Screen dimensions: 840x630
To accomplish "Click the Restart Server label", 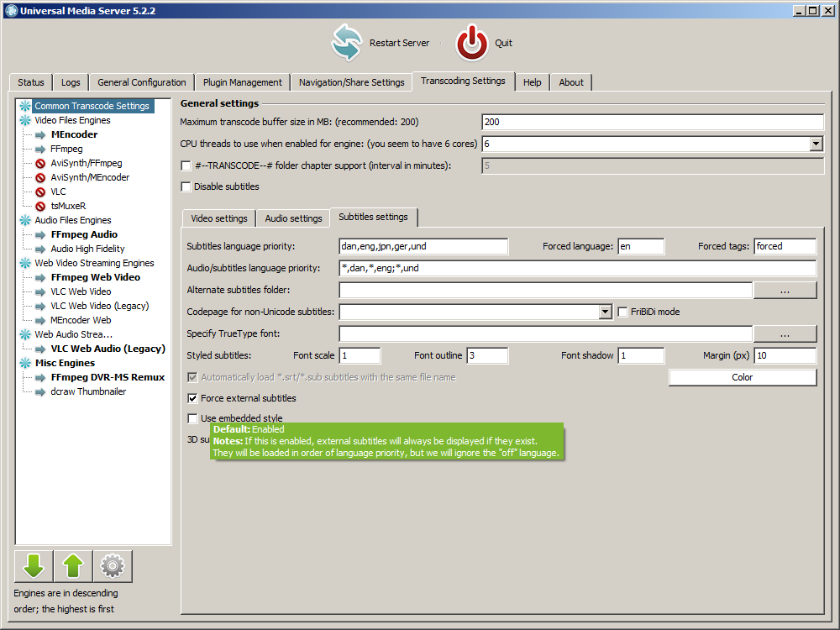I will click(399, 43).
